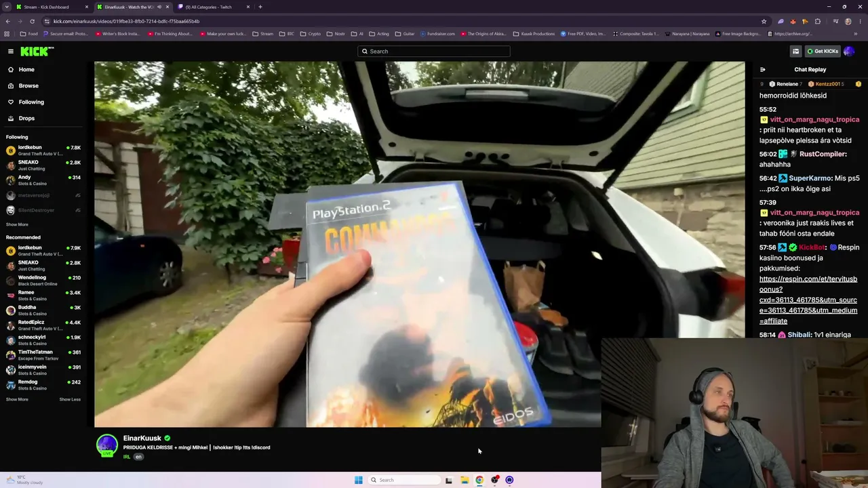
Task: Open the user profile avatar menu
Action: 849,52
